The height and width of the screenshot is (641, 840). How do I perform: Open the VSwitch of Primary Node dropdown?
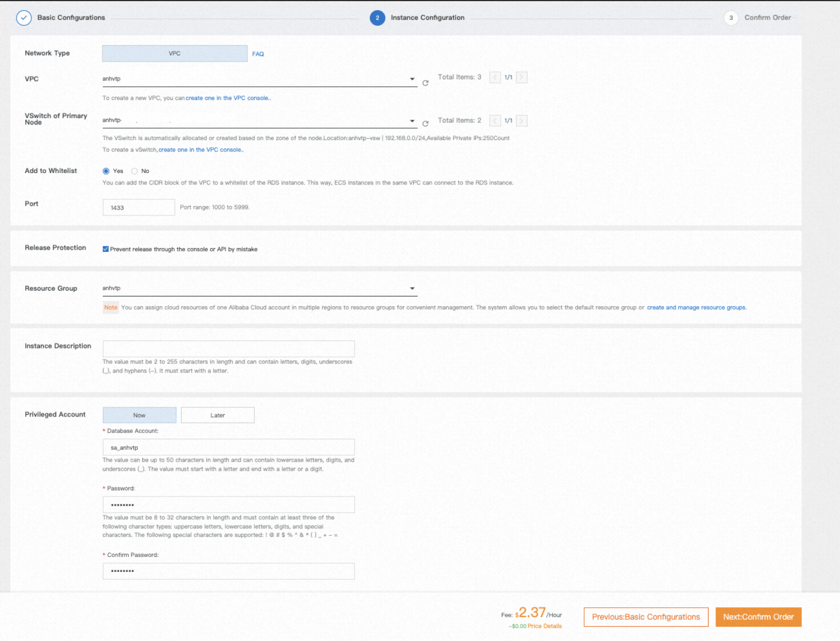coord(259,121)
